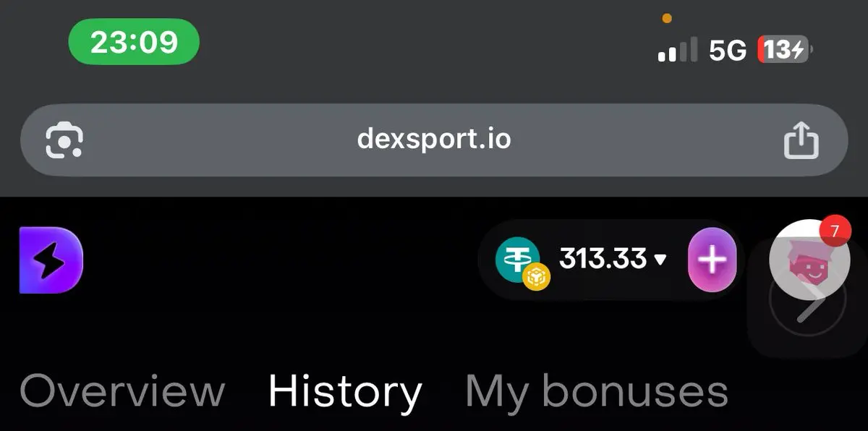Viewport: 868px width, 431px height.
Task: Open the My bonuses tab
Action: click(x=597, y=391)
